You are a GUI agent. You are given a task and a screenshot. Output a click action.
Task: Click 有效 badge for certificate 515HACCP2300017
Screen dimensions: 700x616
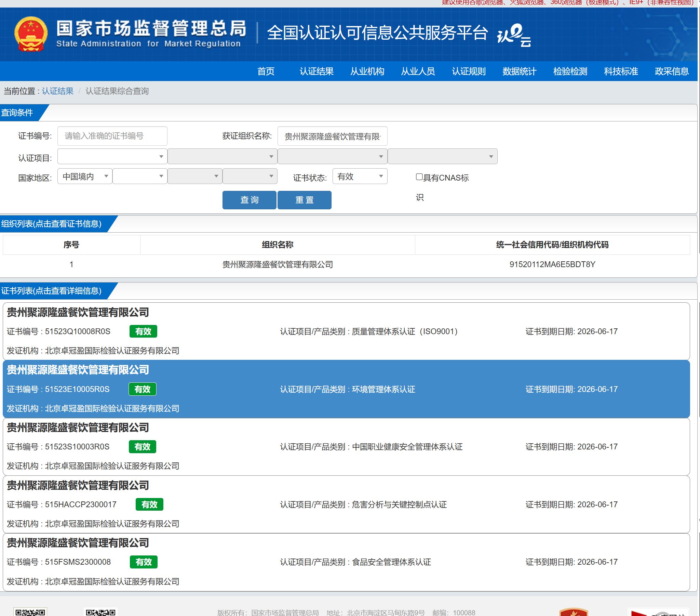[x=149, y=504]
